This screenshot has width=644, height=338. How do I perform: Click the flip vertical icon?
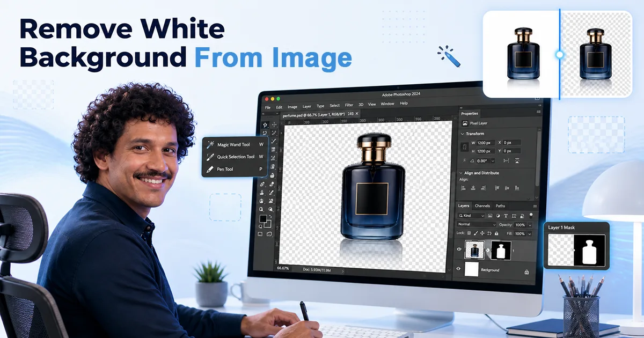point(517,160)
